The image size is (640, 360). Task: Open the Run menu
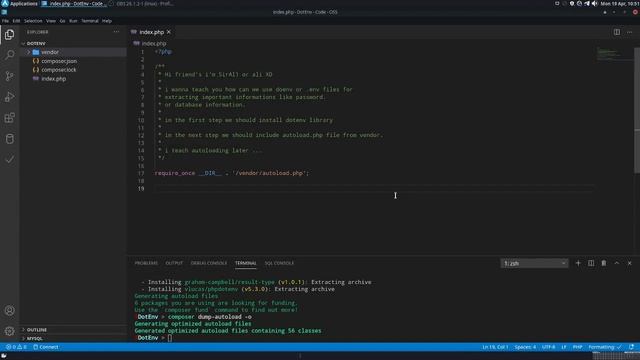[x=73, y=21]
